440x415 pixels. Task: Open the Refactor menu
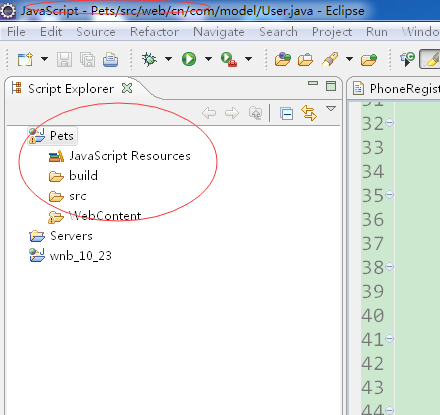pyautogui.click(x=154, y=32)
